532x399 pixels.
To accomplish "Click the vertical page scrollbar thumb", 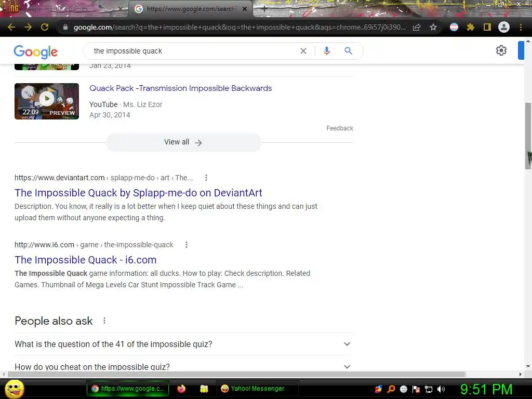I will (528, 136).
